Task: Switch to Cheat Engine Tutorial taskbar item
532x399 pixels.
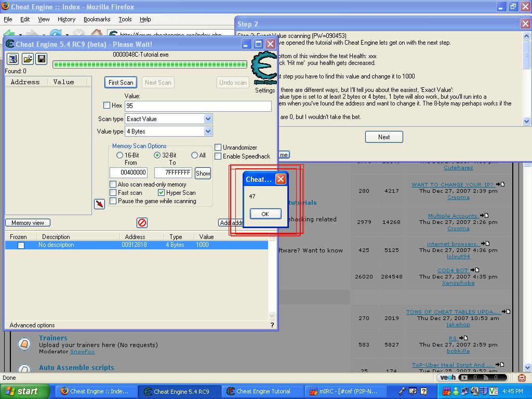Action: (x=263, y=391)
